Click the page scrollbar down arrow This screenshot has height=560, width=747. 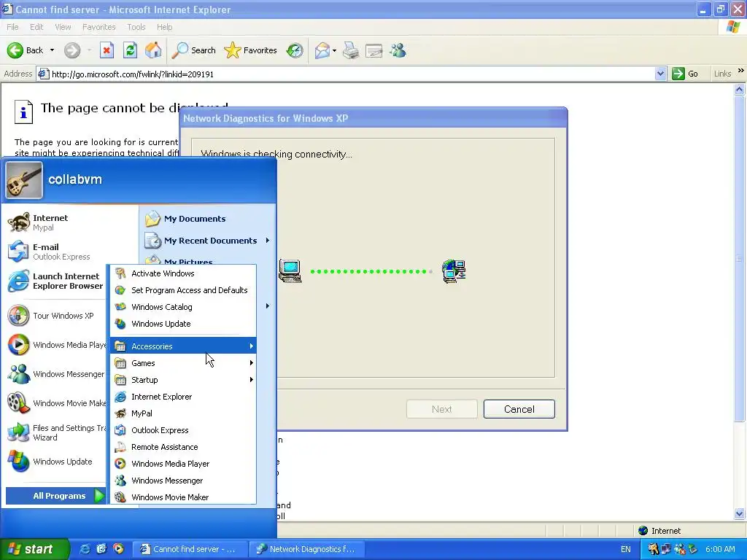tap(740, 514)
